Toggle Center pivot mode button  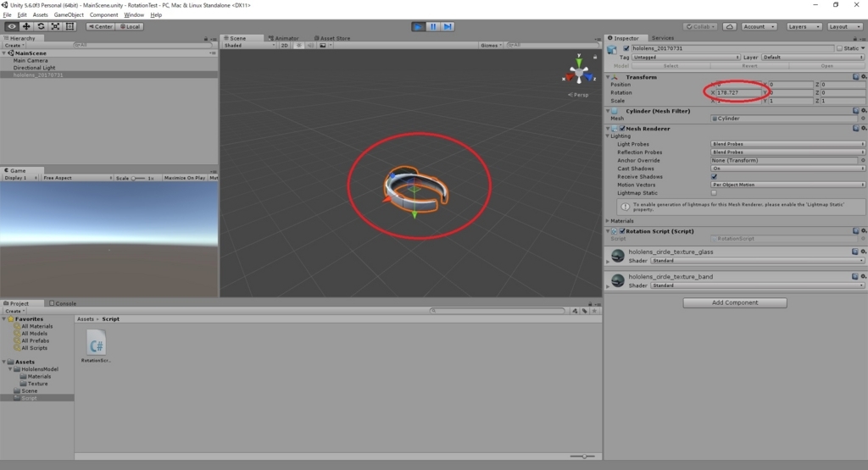[100, 26]
